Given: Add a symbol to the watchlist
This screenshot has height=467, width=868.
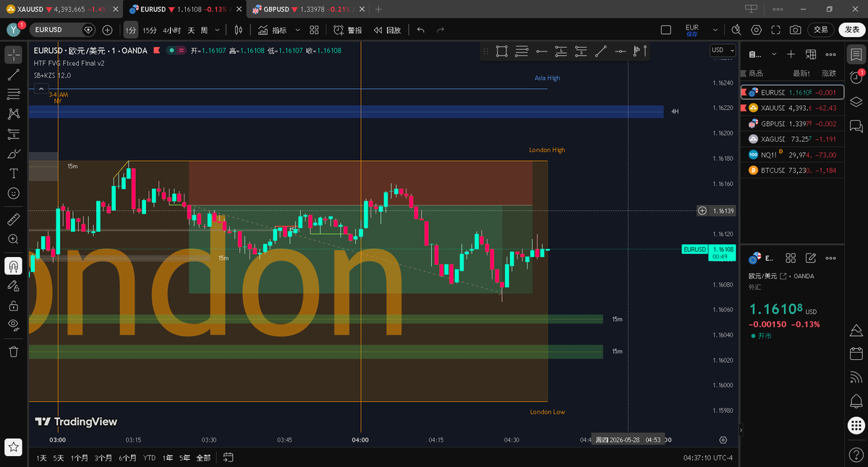Looking at the screenshot, I should (x=791, y=54).
